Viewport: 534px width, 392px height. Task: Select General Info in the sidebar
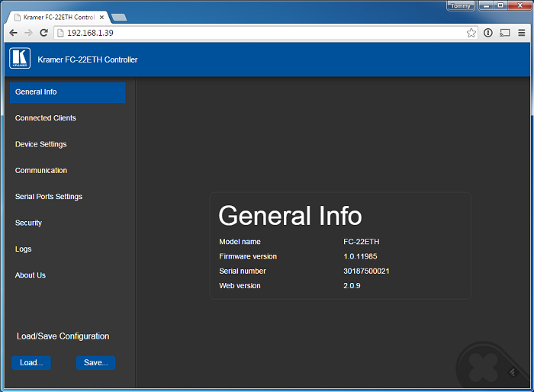point(68,92)
